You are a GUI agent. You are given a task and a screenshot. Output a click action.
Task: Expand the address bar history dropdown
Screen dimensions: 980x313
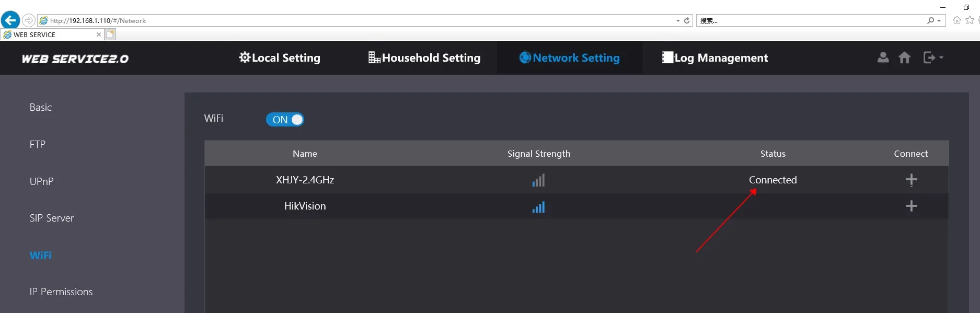(x=678, y=21)
